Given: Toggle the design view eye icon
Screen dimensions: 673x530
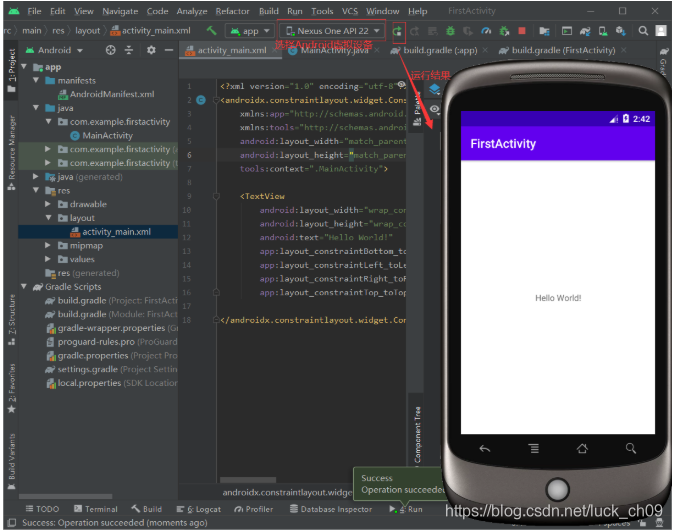Looking at the screenshot, I should point(434,109).
